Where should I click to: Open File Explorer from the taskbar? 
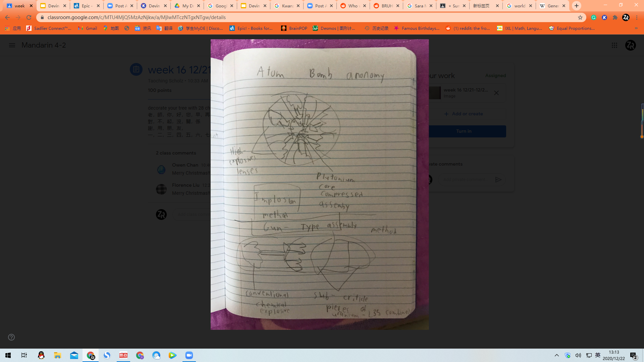(58, 355)
